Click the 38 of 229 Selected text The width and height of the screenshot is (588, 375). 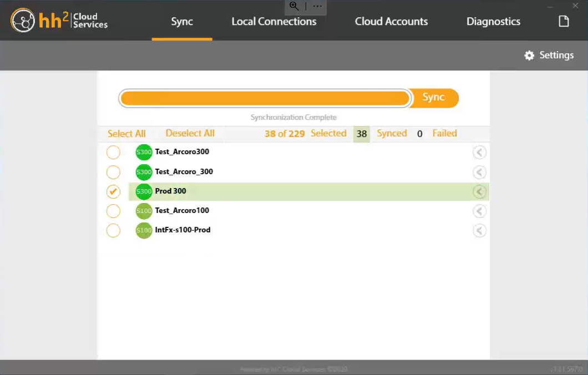tap(305, 134)
